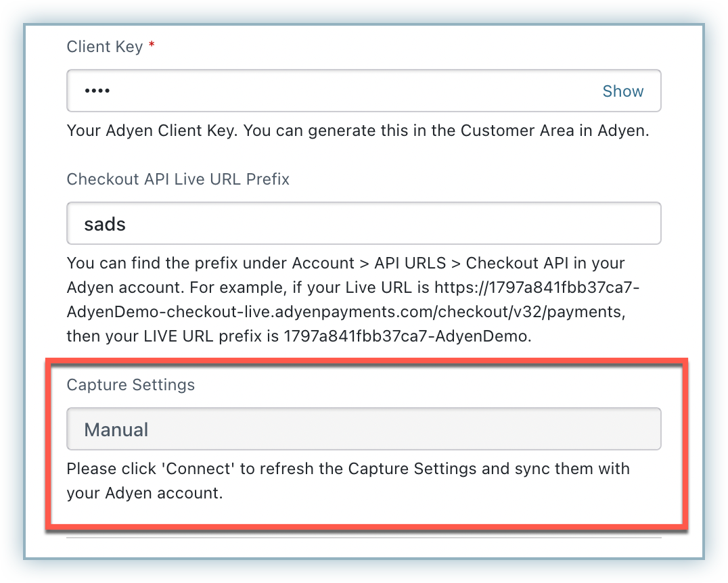Click the red required asterisk
The height and width of the screenshot is (583, 728).
click(x=152, y=46)
